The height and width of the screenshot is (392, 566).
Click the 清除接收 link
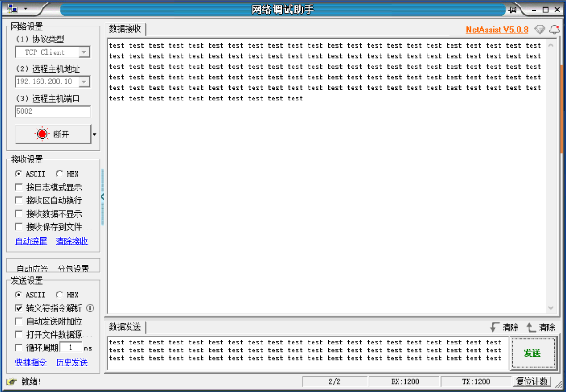click(72, 241)
